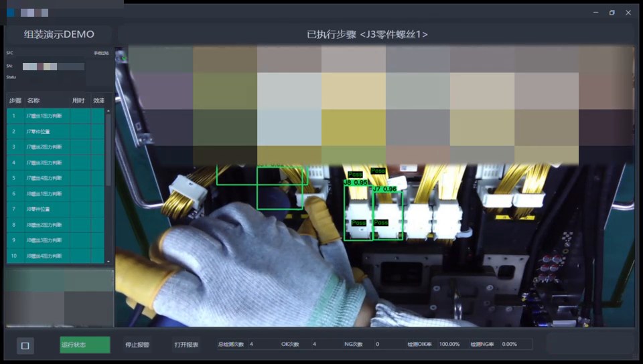The height and width of the screenshot is (364, 643).
Task: Click the step list scrollbar down arrow
Action: click(109, 261)
